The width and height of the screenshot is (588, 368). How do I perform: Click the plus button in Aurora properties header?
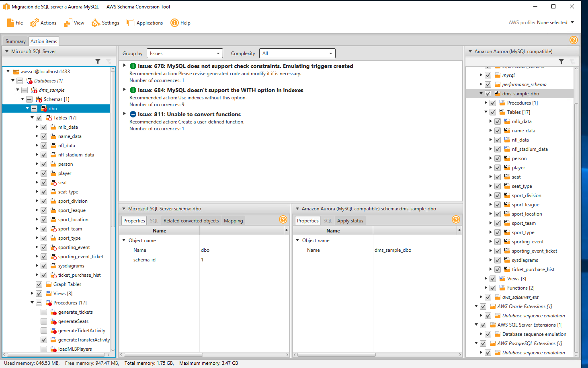[459, 230]
